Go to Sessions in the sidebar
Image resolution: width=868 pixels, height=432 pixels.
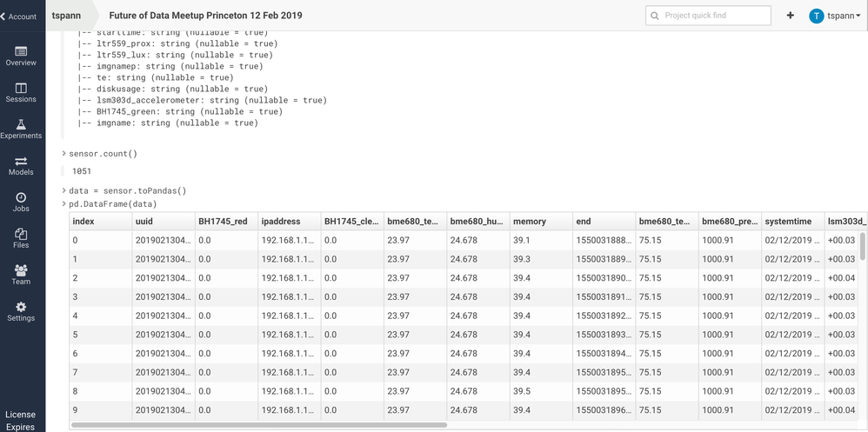21,89
